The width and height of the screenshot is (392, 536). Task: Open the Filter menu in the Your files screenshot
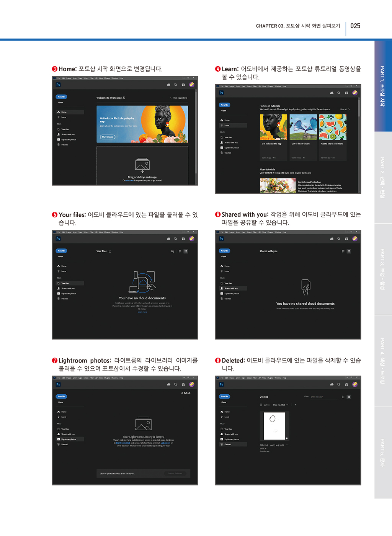pos(92,232)
